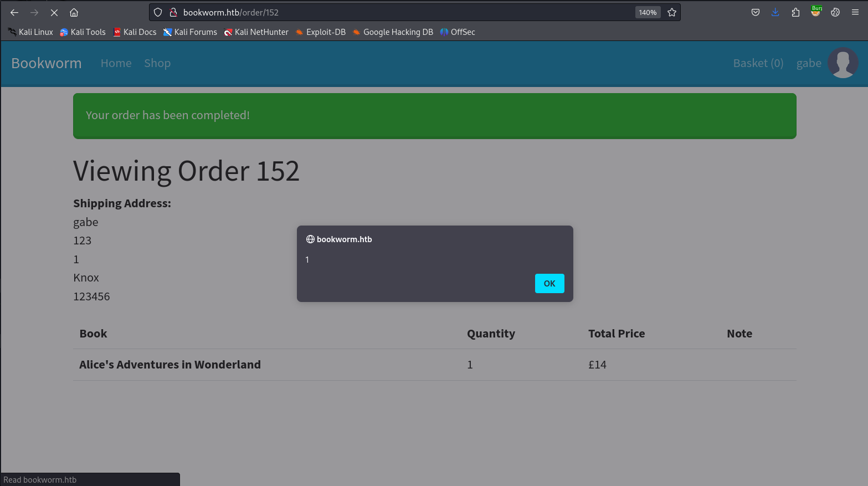
Task: Go to Bookworm Home nav link
Action: click(x=116, y=63)
